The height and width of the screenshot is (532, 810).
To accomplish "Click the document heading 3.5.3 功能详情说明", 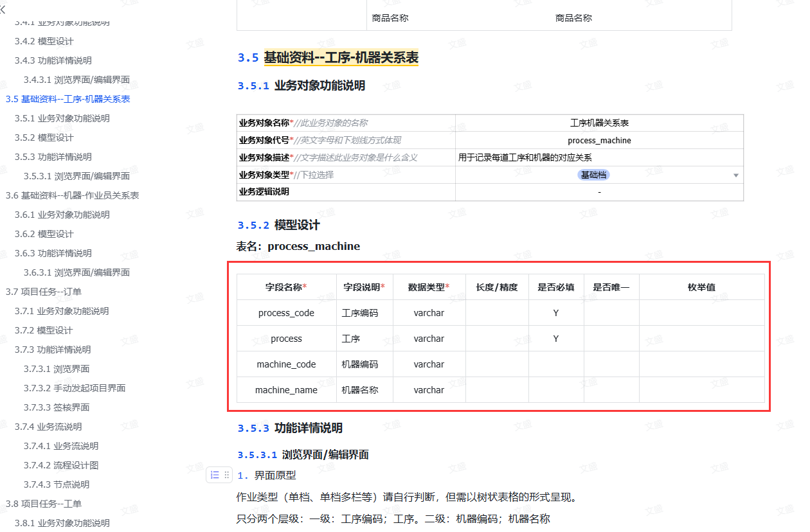I will [290, 428].
